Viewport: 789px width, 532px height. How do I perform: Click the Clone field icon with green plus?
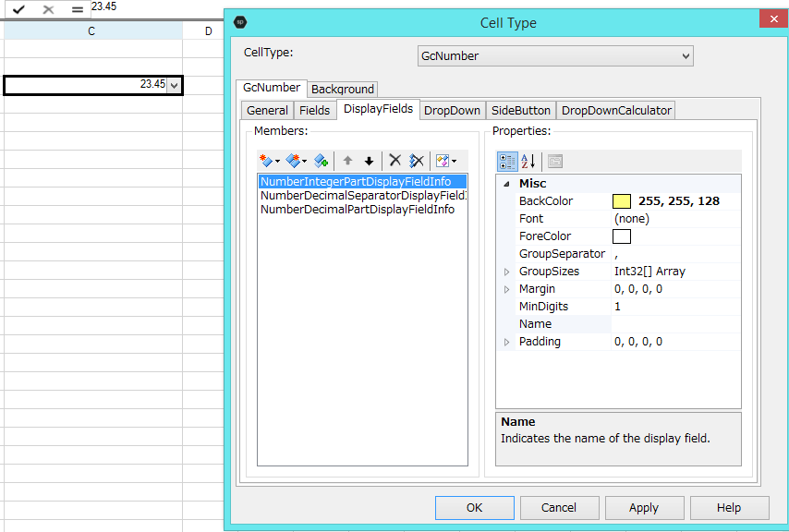(x=321, y=161)
